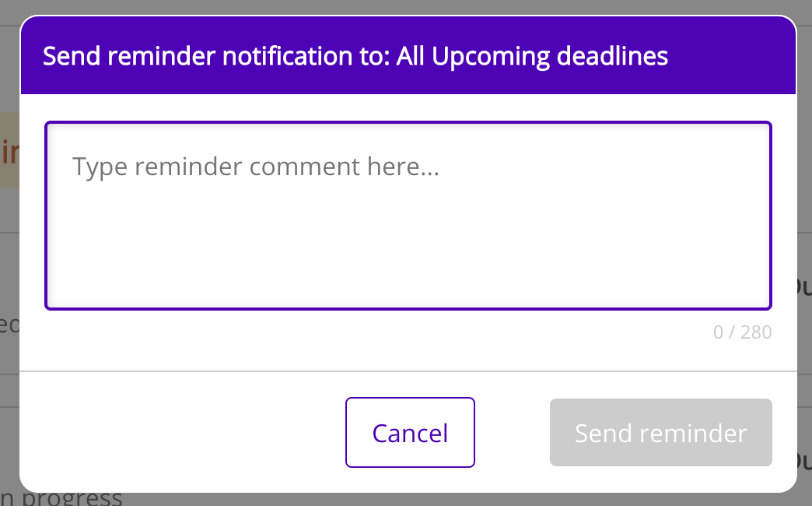Click the "Type reminder comment here..." placeholder
Screen dimensions: 812x506
pos(256,167)
